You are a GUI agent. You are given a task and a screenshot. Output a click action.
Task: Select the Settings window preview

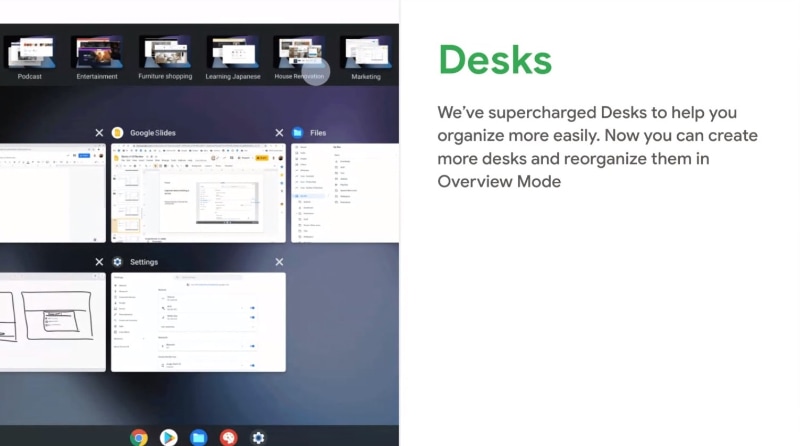pyautogui.click(x=198, y=322)
